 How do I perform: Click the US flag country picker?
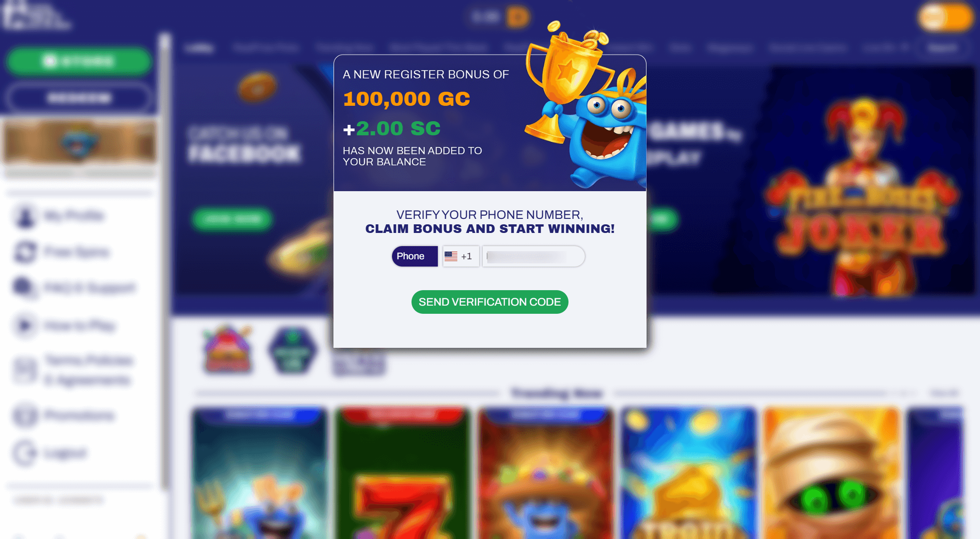pyautogui.click(x=451, y=257)
